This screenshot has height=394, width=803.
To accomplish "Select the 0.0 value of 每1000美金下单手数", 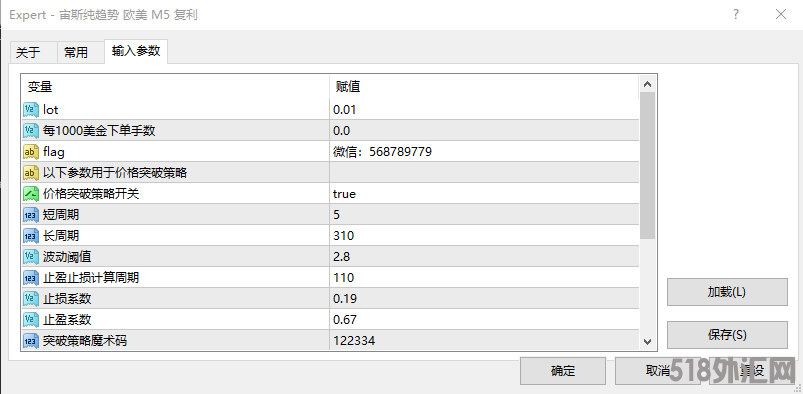I will coord(342,131).
